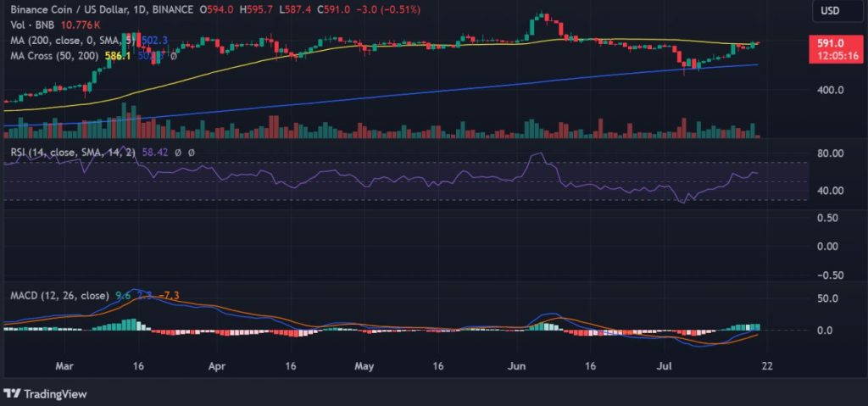Click the 40.00 RSI scale label
The image size is (868, 406).
[829, 191]
